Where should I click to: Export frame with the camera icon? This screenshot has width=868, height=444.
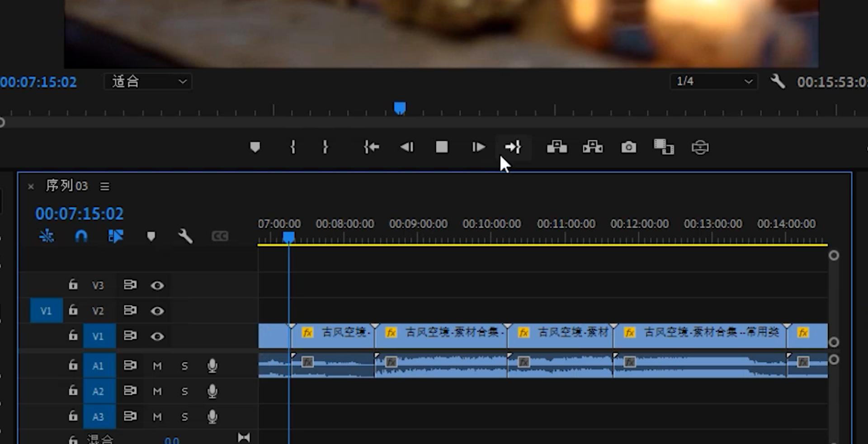tap(628, 147)
